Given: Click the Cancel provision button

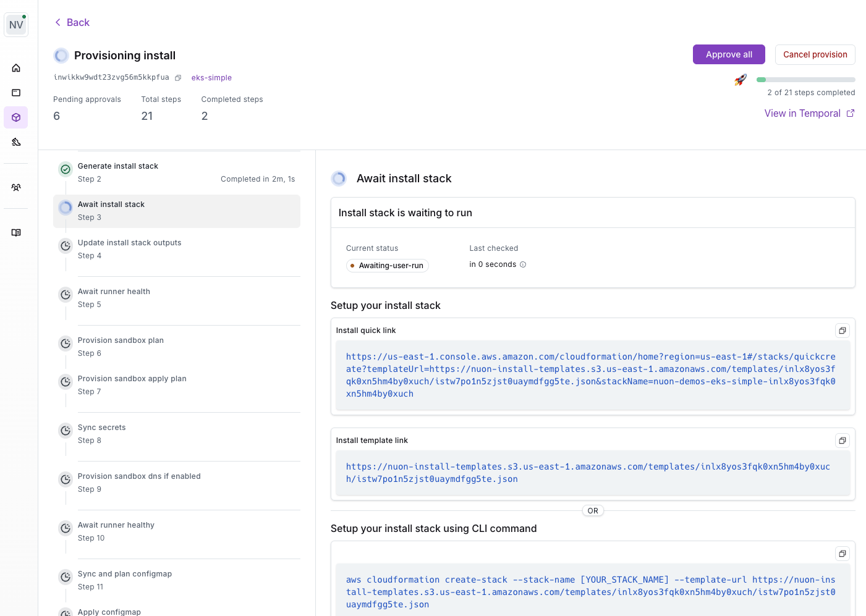Looking at the screenshot, I should pyautogui.click(x=815, y=54).
